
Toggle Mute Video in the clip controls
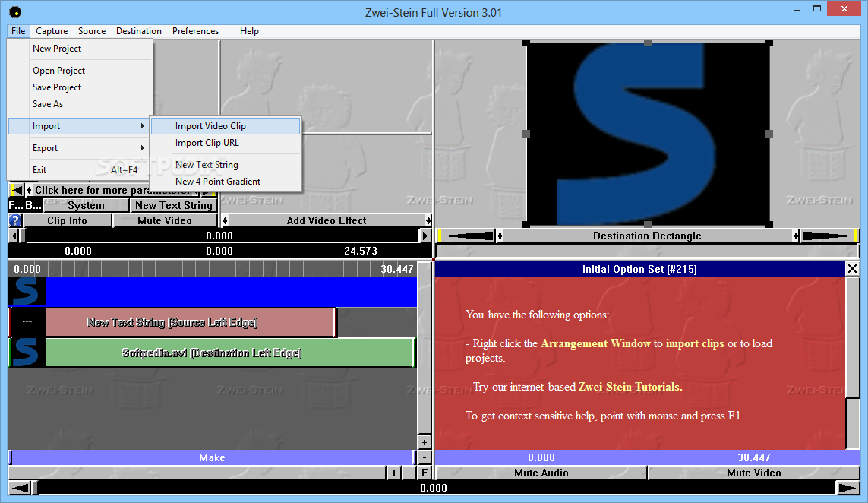tap(165, 220)
